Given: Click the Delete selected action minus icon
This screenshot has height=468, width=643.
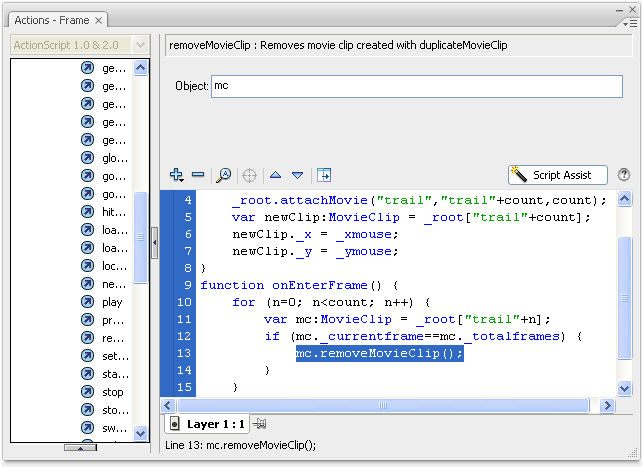Looking at the screenshot, I should (x=198, y=175).
